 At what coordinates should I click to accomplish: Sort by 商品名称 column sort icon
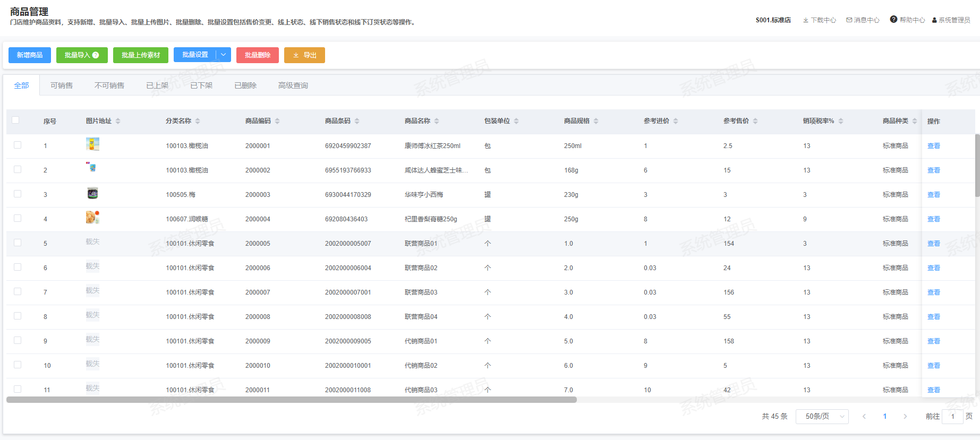point(437,121)
